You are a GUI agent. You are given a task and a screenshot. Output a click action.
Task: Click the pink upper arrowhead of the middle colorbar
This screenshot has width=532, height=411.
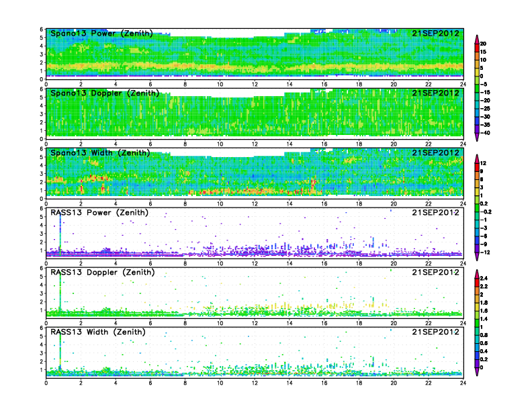pos(477,159)
